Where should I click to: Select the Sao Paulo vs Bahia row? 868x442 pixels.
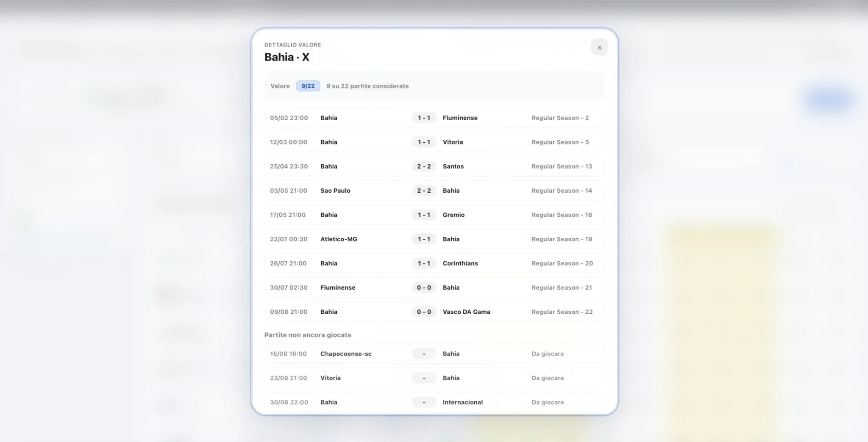pyautogui.click(x=434, y=191)
